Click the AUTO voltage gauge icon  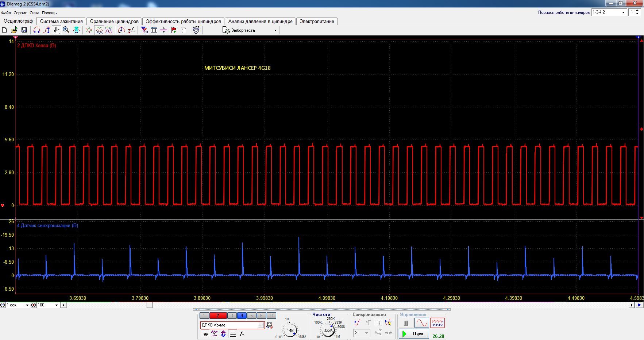tap(196, 30)
